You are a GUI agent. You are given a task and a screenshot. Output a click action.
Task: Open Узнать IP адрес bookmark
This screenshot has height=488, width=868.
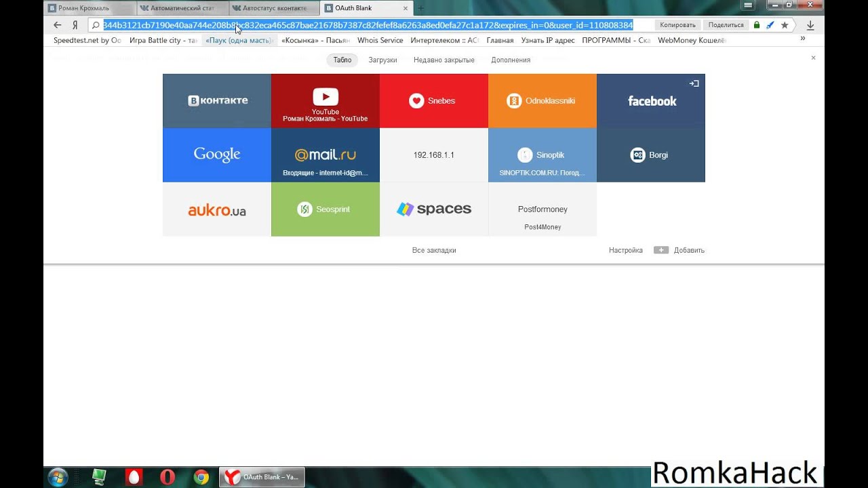[x=548, y=40]
